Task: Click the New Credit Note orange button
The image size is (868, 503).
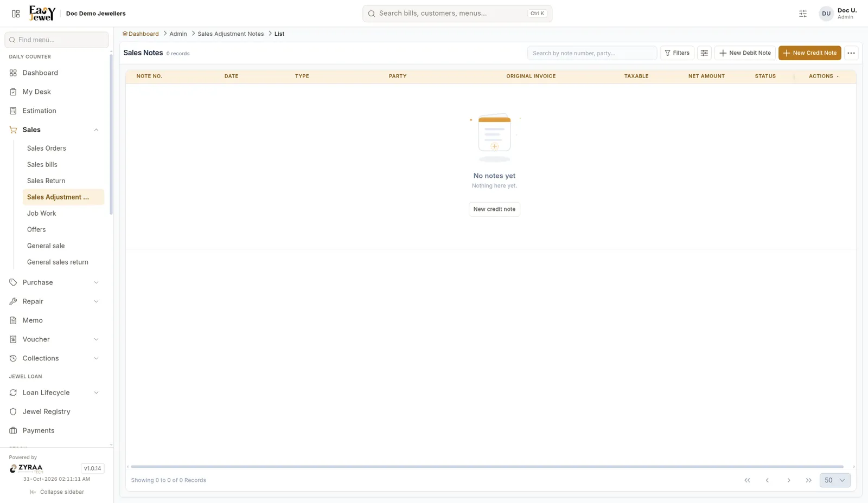Action: pyautogui.click(x=810, y=53)
